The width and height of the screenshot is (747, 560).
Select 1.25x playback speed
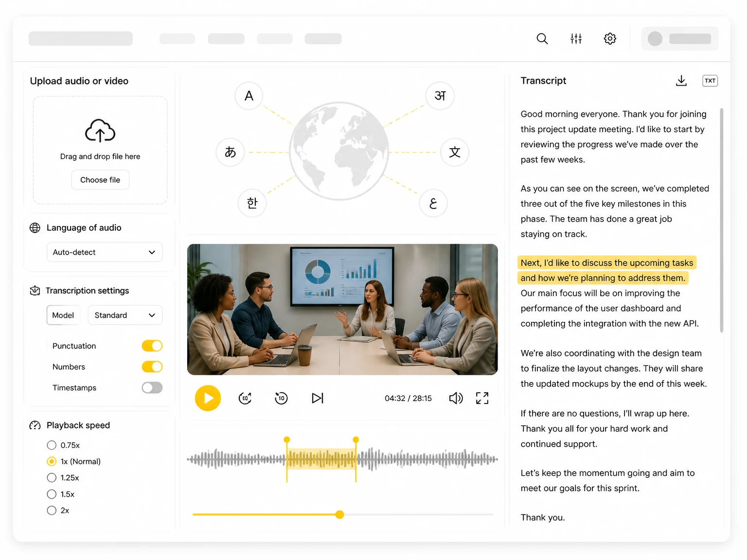52,477
